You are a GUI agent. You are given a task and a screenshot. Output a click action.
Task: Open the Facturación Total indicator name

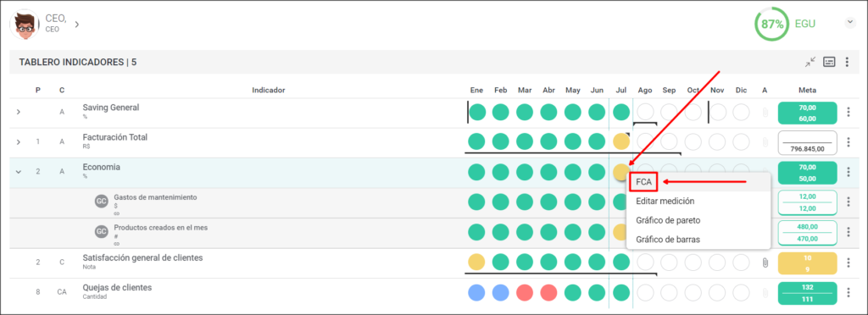tap(115, 137)
